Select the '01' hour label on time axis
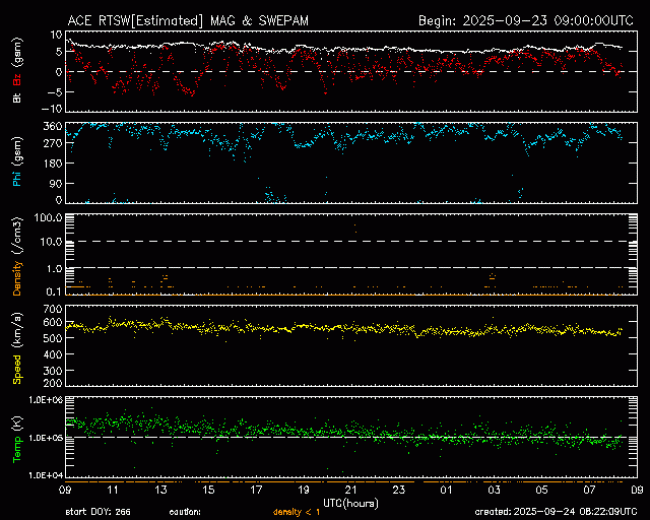 coord(446,490)
